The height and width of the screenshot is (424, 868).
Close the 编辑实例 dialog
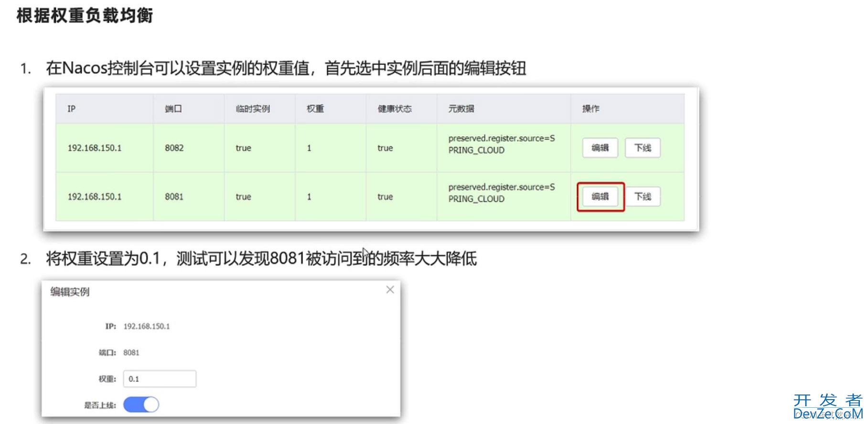[390, 290]
